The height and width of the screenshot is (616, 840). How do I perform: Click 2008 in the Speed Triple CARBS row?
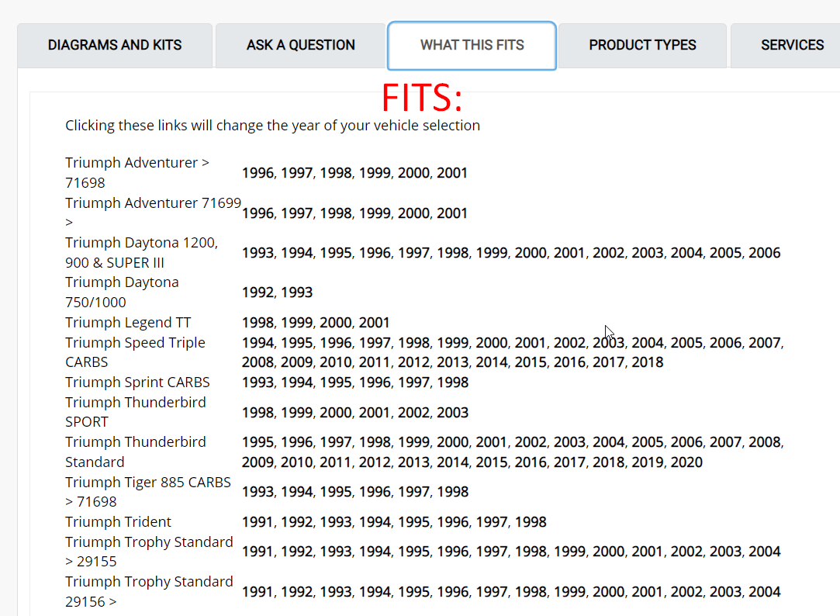258,362
